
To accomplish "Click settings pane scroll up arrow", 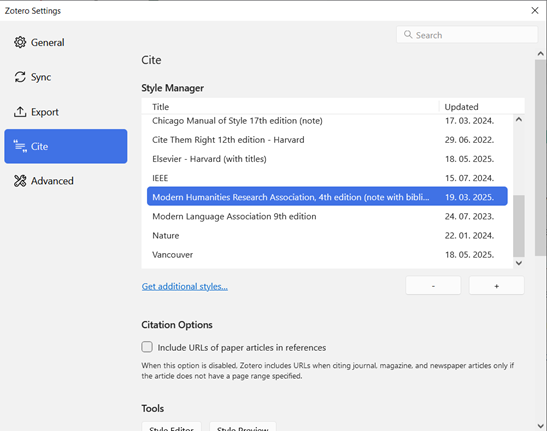I will click(540, 54).
